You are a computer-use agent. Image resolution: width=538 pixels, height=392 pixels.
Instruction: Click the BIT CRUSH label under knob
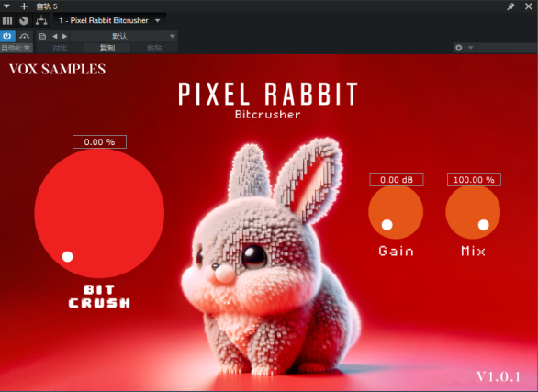point(99,297)
